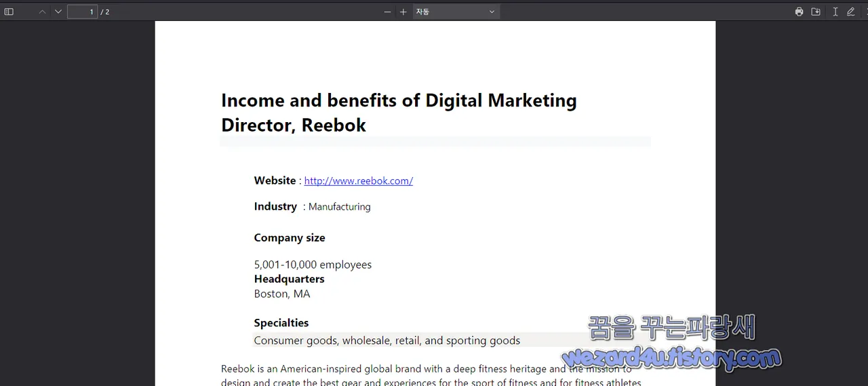Select the draw pen tool
The width and height of the screenshot is (868, 386).
[850, 12]
